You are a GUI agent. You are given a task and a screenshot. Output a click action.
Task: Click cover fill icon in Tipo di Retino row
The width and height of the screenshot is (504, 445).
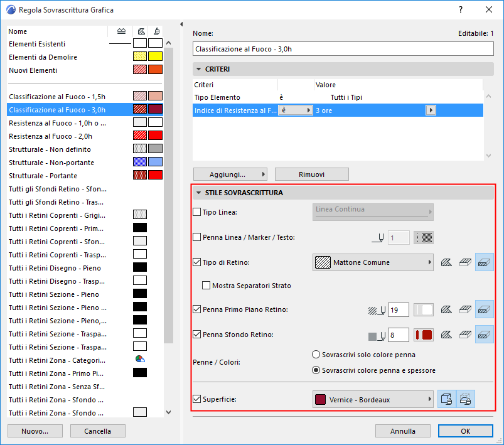tap(465, 262)
